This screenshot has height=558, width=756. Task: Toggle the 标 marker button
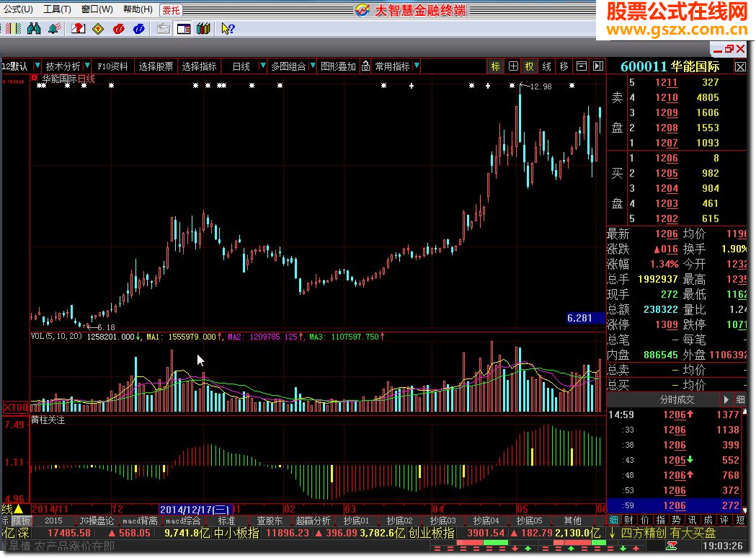point(496,66)
